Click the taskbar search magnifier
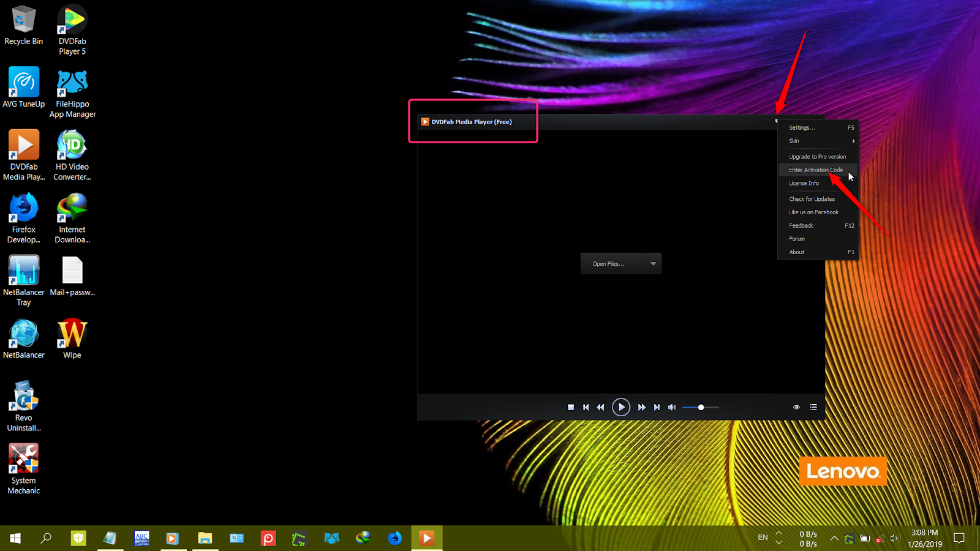Image resolution: width=980 pixels, height=551 pixels. 46,538
